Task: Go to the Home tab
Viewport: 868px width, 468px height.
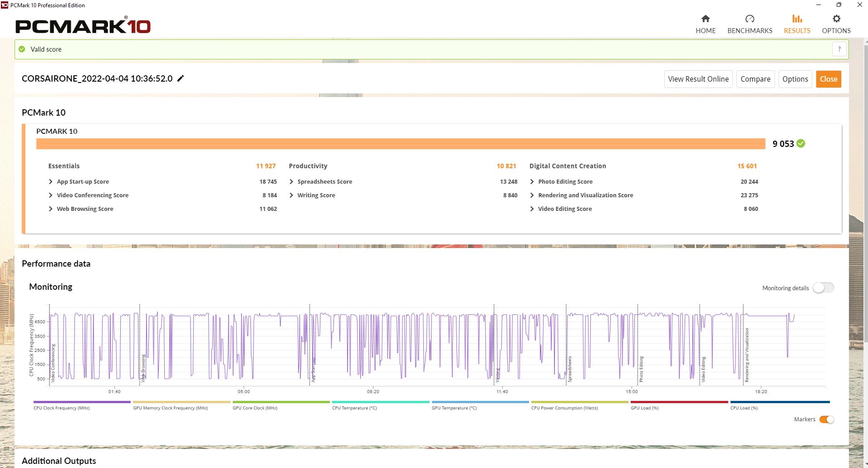Action: point(706,24)
